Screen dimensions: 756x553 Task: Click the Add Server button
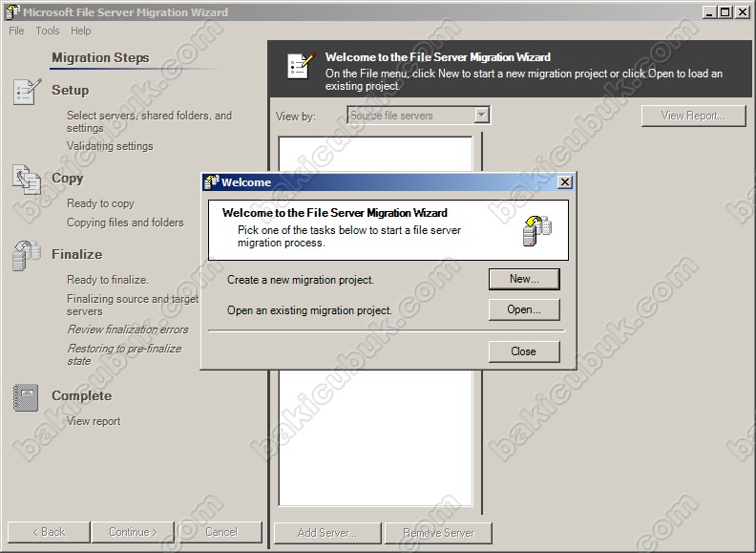click(327, 533)
